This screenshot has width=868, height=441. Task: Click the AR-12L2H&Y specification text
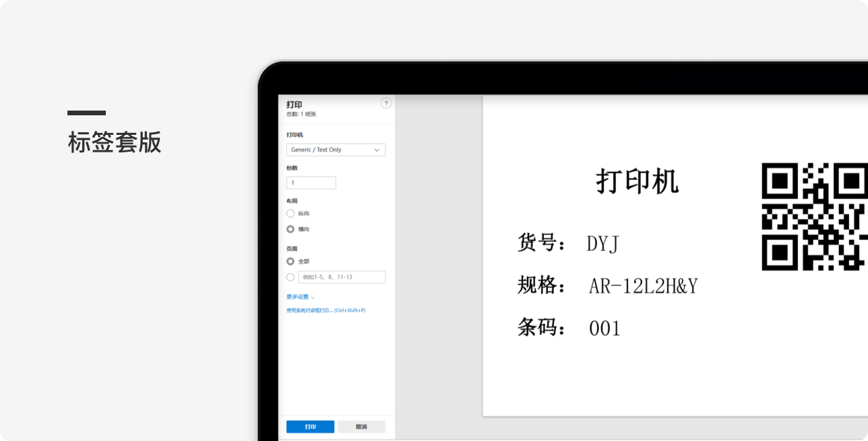click(643, 287)
